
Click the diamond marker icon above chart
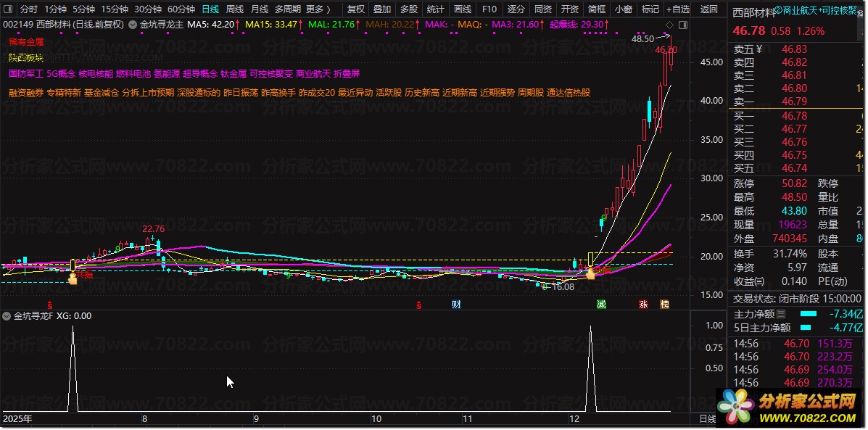click(669, 25)
